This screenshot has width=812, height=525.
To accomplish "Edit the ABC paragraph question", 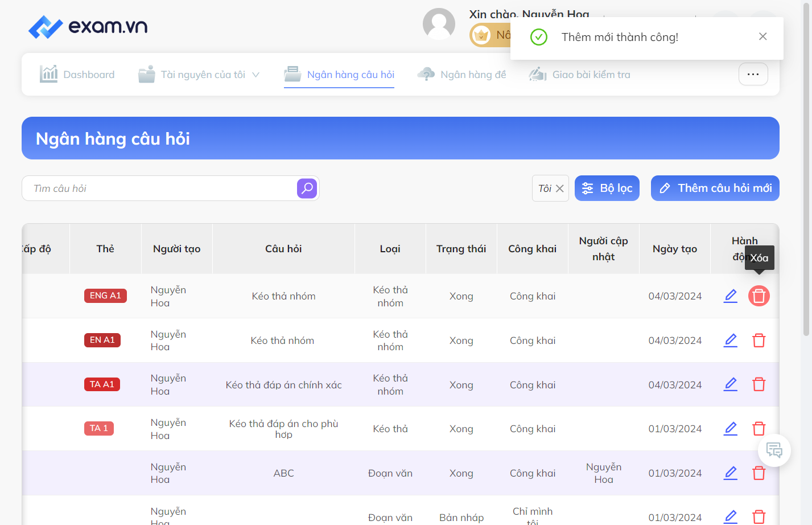I will 731,473.
